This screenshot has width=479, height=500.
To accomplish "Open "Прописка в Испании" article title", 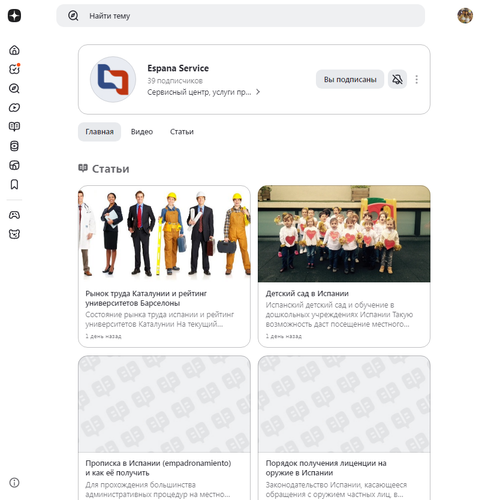I will pyautogui.click(x=158, y=468).
